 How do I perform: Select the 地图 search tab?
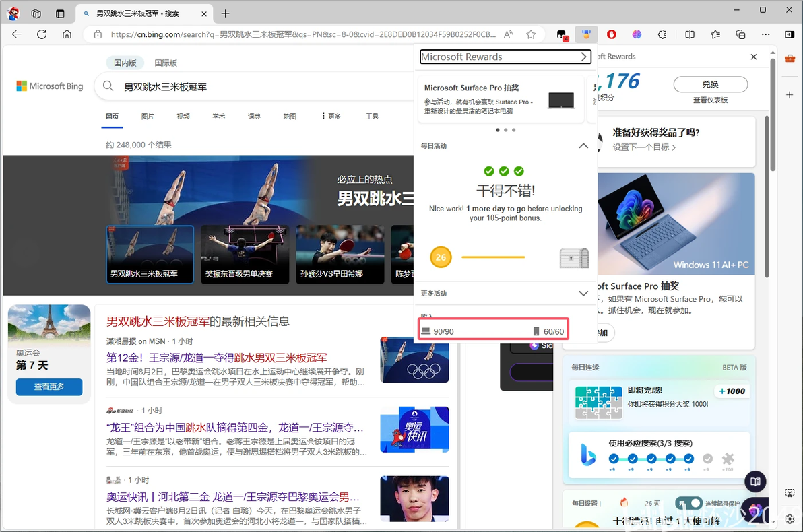pos(290,117)
